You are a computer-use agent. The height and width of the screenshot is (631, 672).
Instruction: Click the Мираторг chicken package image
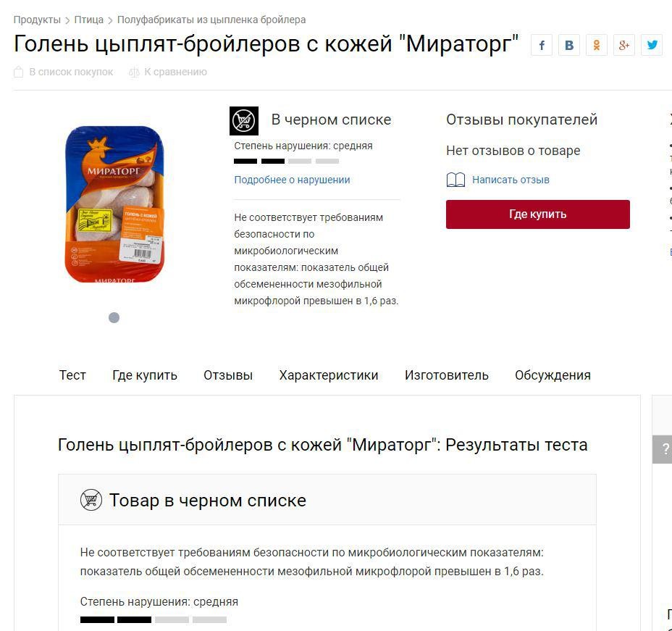tap(114, 204)
